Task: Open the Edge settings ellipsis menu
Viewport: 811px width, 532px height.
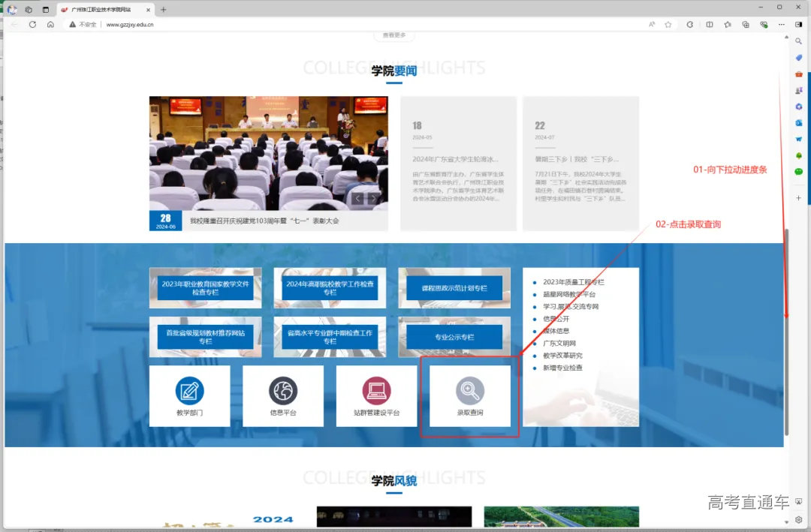Action: coord(779,24)
